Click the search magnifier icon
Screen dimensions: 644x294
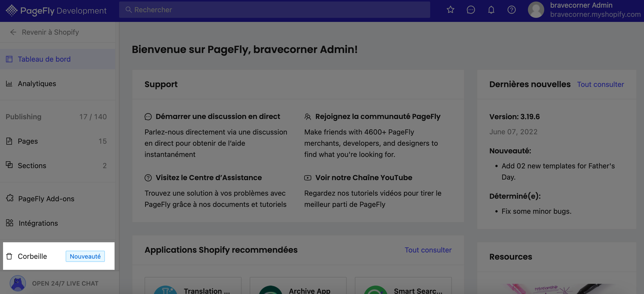[129, 10]
